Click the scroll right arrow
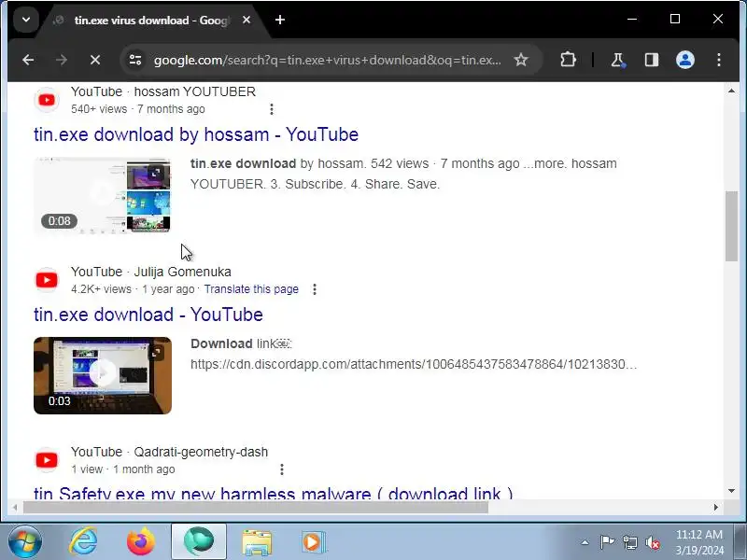This screenshot has height=560, width=747. [x=715, y=507]
